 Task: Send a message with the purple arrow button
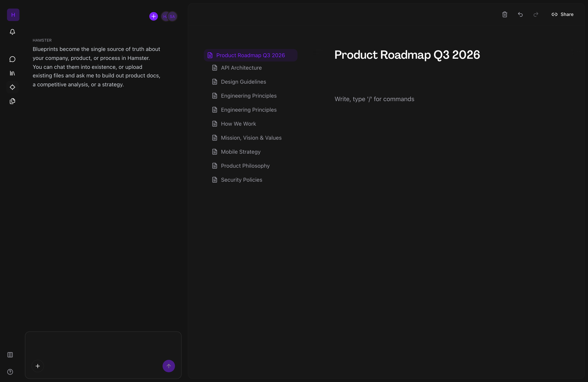(x=169, y=366)
